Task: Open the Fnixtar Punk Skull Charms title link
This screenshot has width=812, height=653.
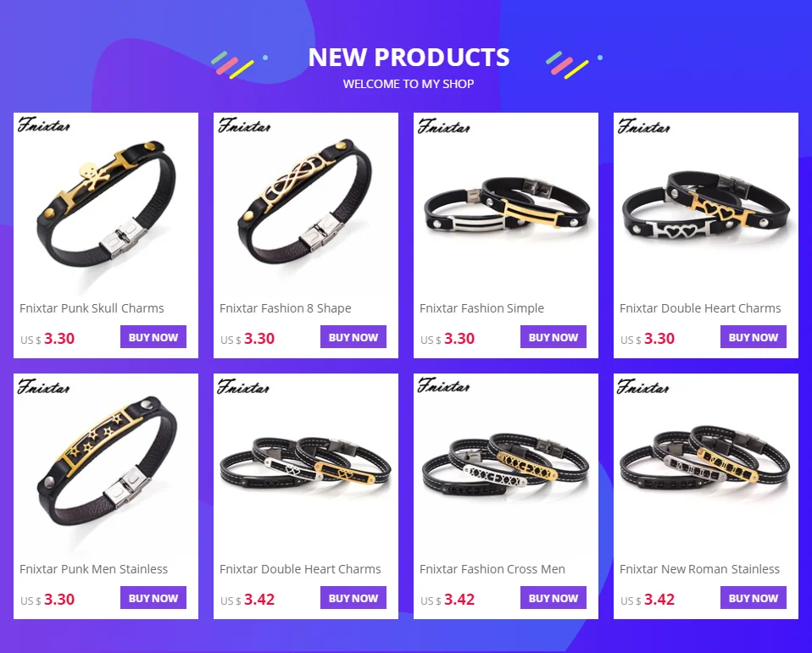Action: click(92, 308)
